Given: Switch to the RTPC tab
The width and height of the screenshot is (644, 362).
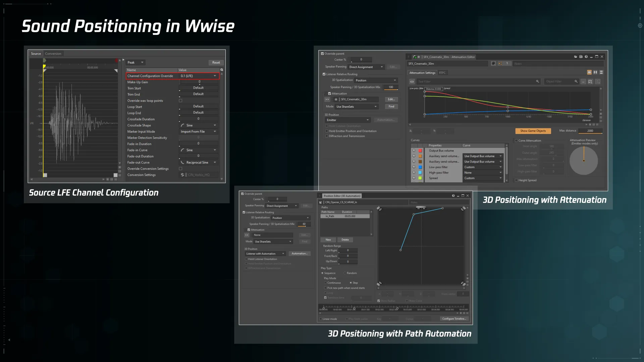Looking at the screenshot, I should [442, 73].
